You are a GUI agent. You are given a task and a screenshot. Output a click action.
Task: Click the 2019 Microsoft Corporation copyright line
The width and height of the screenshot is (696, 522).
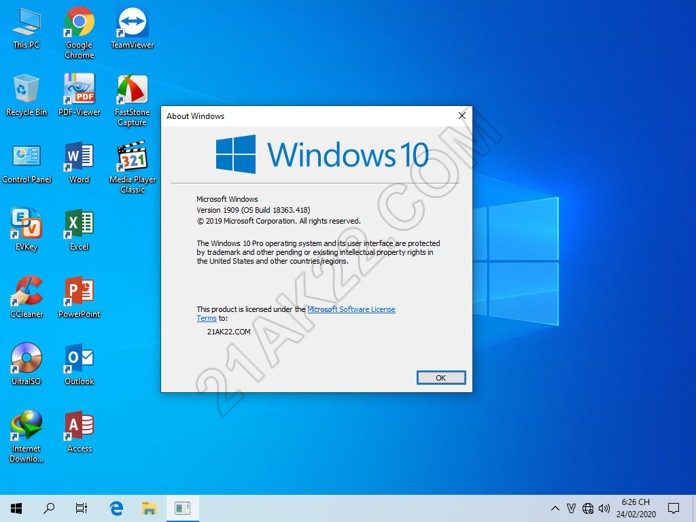coord(279,221)
